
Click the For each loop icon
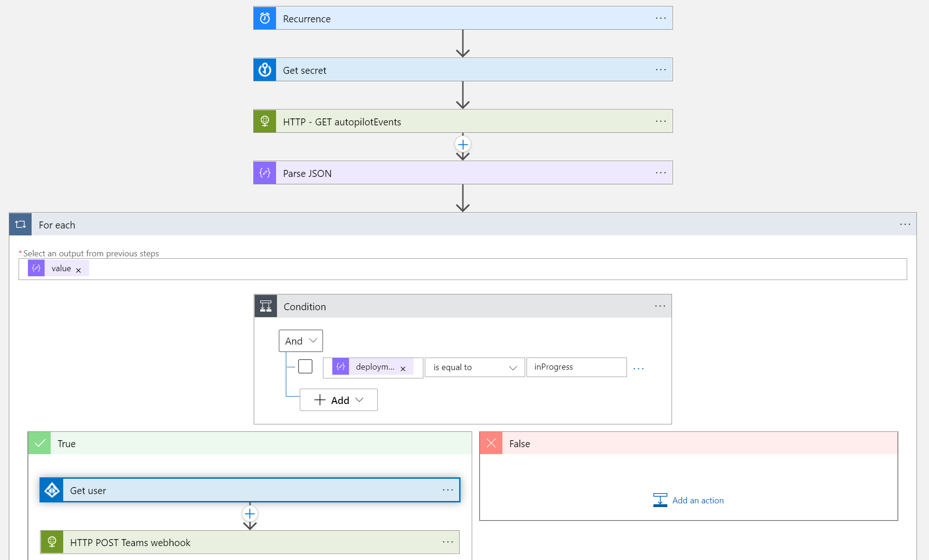(20, 225)
